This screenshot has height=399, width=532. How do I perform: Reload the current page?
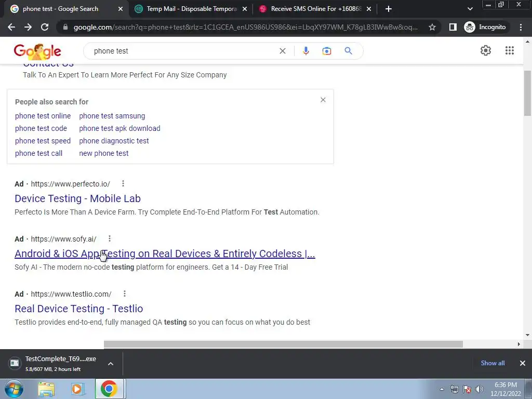tap(45, 27)
